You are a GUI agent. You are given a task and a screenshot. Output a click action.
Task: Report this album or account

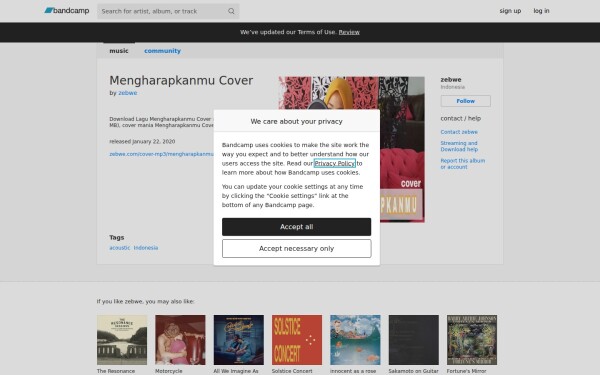point(463,164)
